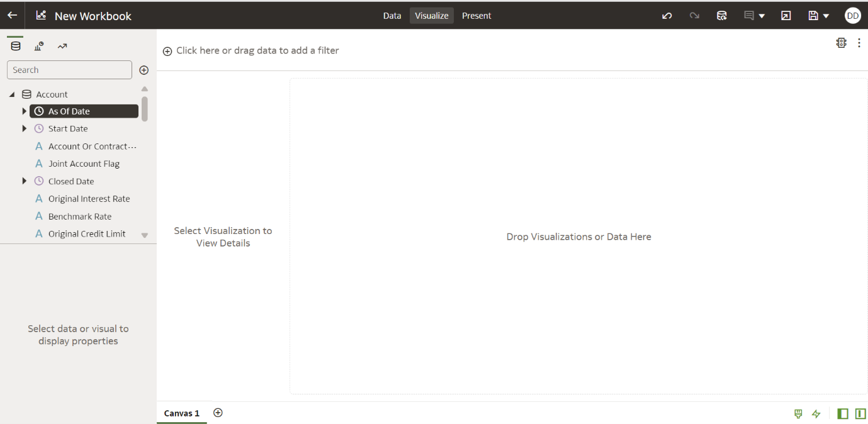Expand the Closed Date field
This screenshot has height=424, width=868.
[x=25, y=181]
